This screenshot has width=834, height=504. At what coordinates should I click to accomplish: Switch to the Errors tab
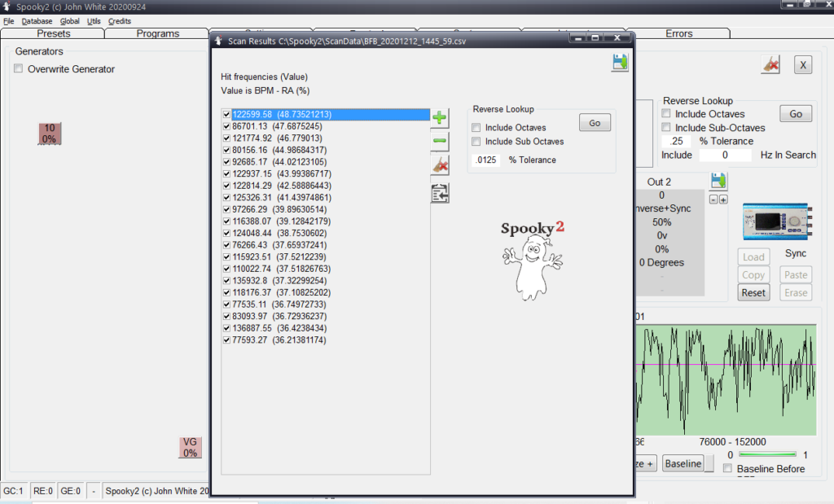pos(678,33)
